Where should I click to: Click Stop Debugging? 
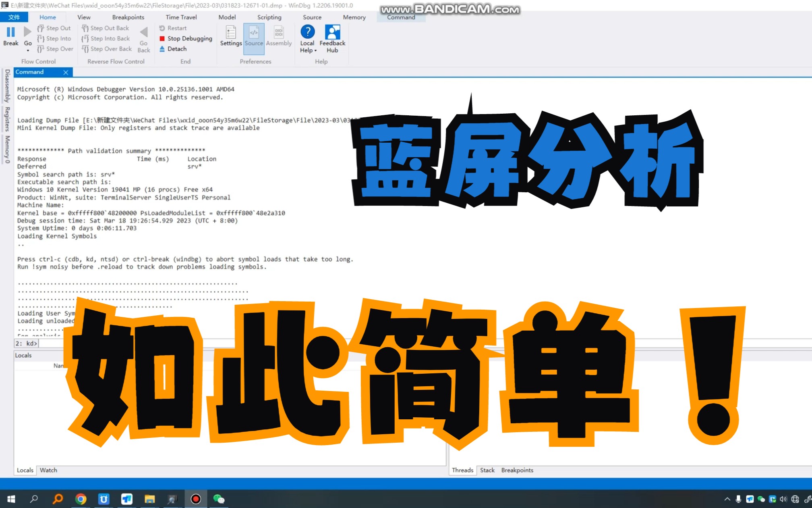click(186, 39)
